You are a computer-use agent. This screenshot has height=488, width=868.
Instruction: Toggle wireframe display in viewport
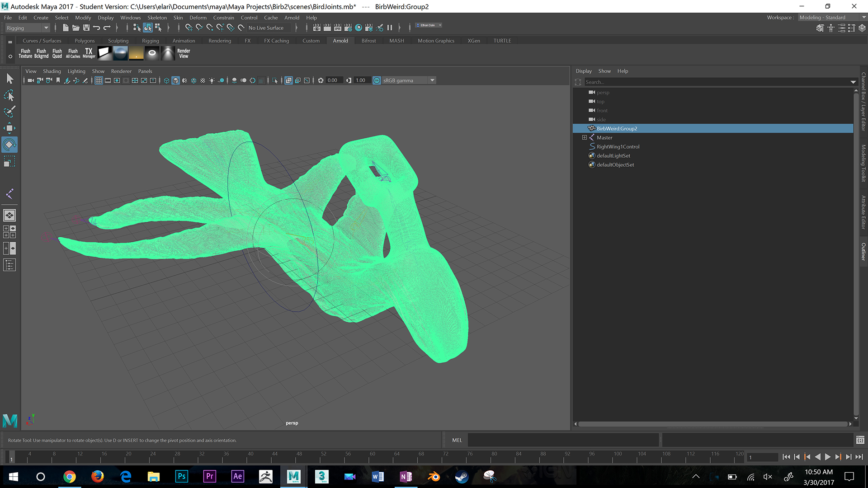(166, 80)
